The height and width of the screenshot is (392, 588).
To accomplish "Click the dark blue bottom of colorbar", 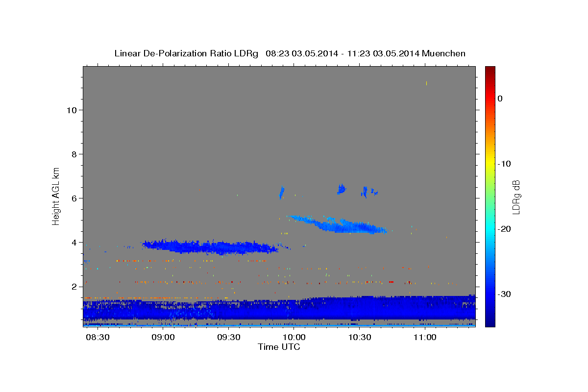I will pyautogui.click(x=490, y=322).
